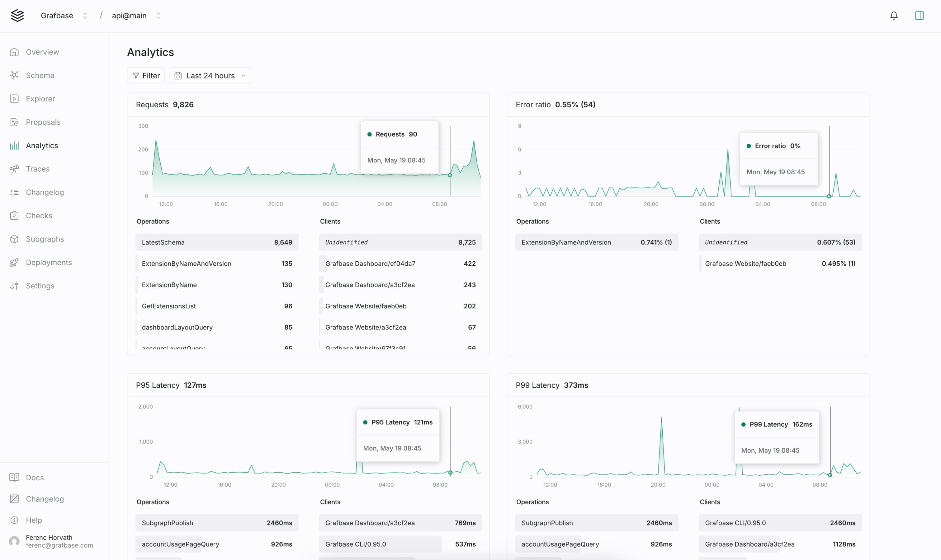The width and height of the screenshot is (941, 560).
Task: Click the Deployments rocket icon
Action: click(x=14, y=263)
